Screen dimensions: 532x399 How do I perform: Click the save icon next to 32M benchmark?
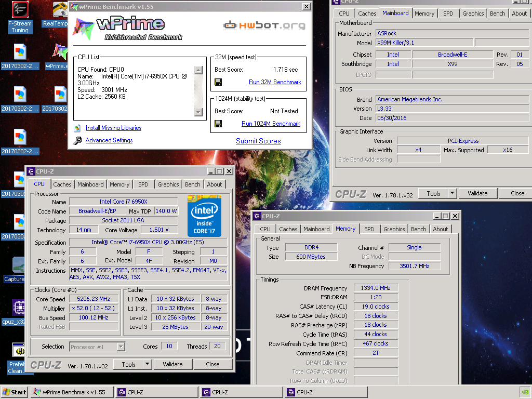pos(218,82)
